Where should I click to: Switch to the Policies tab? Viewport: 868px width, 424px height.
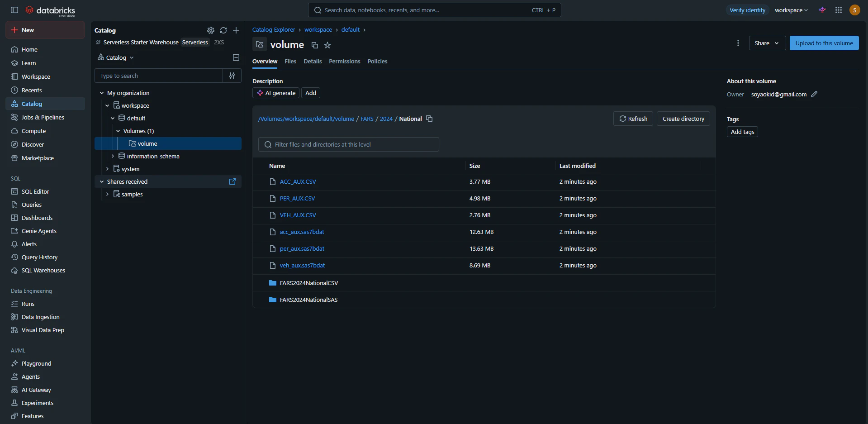(377, 61)
